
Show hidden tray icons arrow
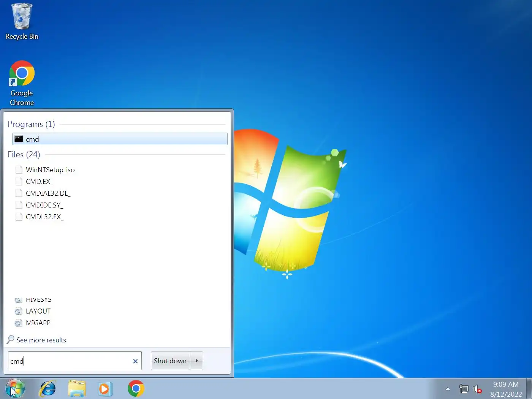448,389
